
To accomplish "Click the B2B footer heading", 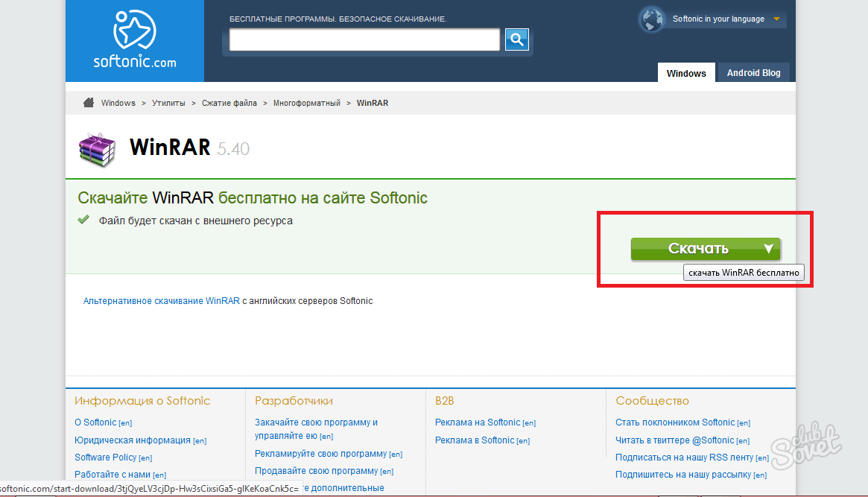I will click(x=444, y=401).
